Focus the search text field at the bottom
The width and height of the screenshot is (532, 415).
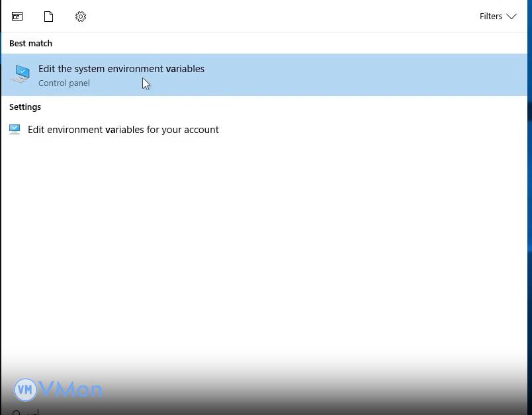[199, 412]
